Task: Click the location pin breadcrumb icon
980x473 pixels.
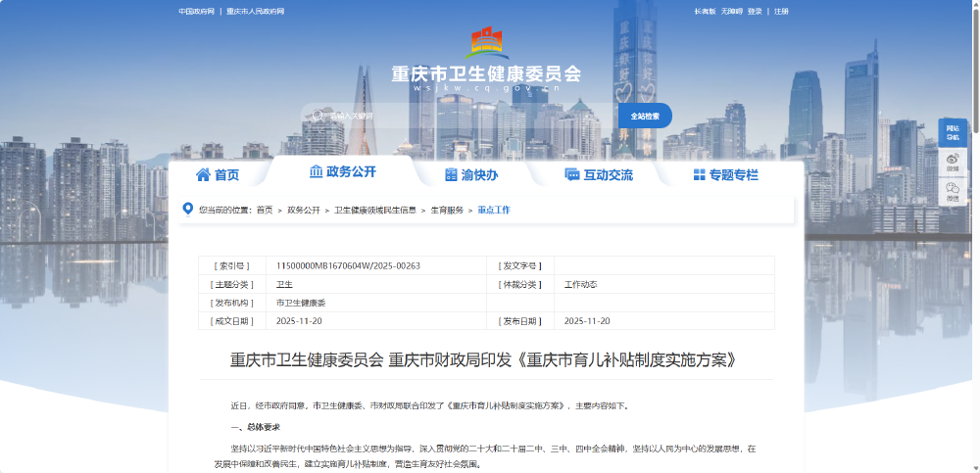Action: tap(188, 209)
